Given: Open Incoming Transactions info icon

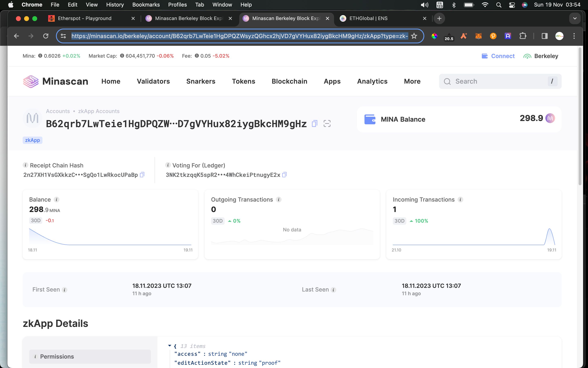Looking at the screenshot, I should point(460,200).
